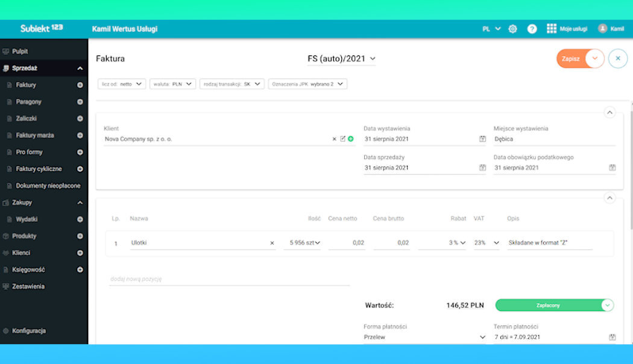
Task: Open calendar for Termin płatności
Action: (613, 337)
